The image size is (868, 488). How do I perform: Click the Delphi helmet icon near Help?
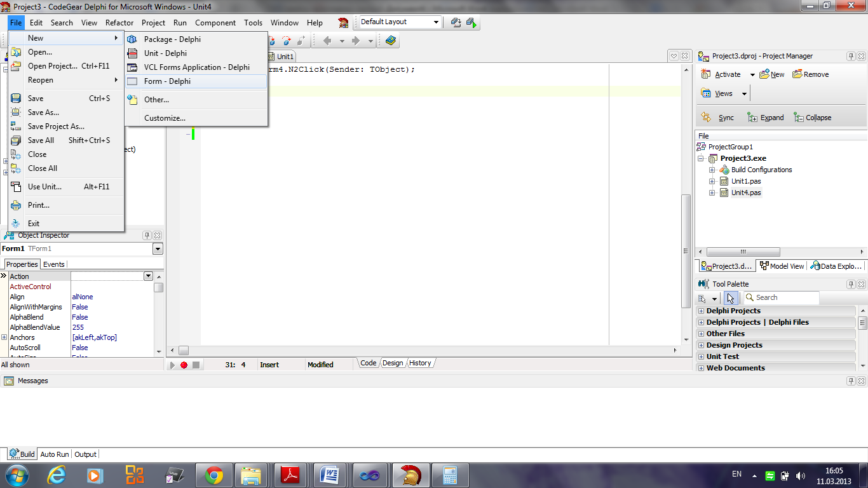(x=343, y=23)
